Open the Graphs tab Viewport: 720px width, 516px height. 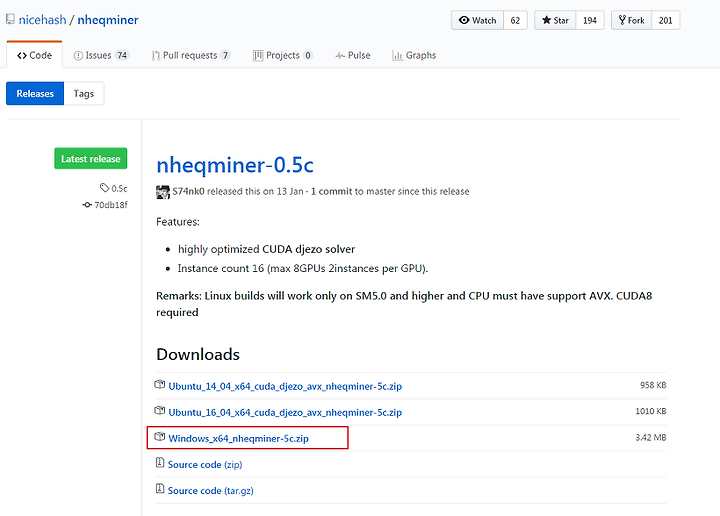click(x=414, y=55)
